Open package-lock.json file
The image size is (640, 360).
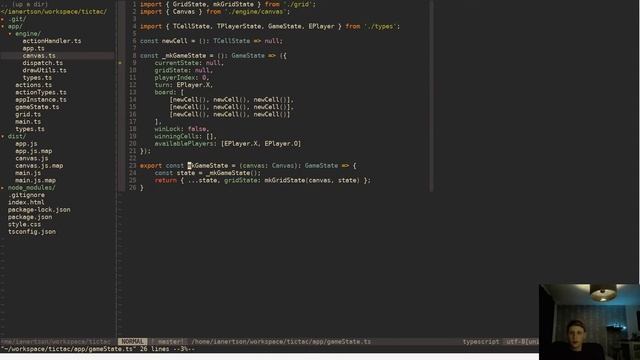pos(39,210)
